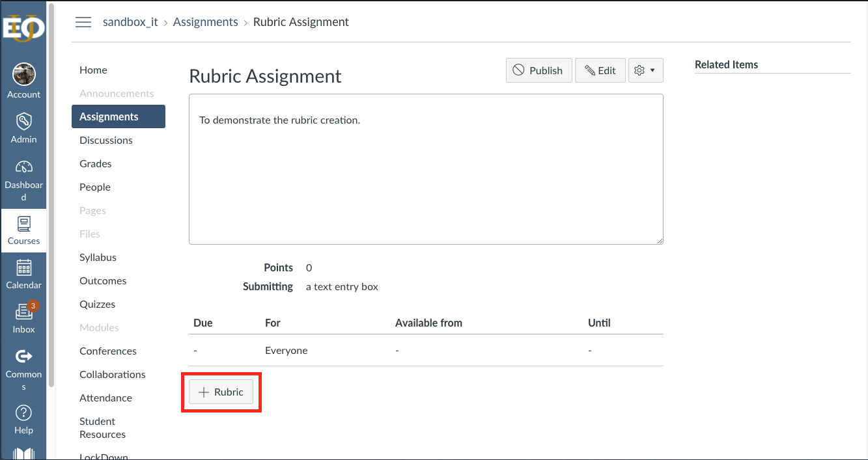Viewport: 868px width, 460px height.
Task: Click the hamburger menu next to the breadcrumbs
Action: click(83, 21)
